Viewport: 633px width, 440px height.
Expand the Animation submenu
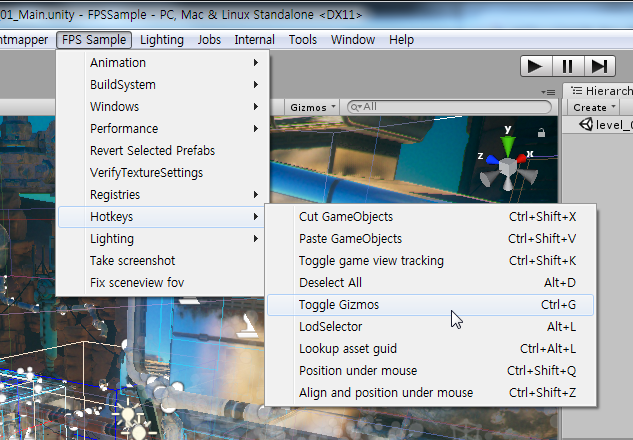162,63
